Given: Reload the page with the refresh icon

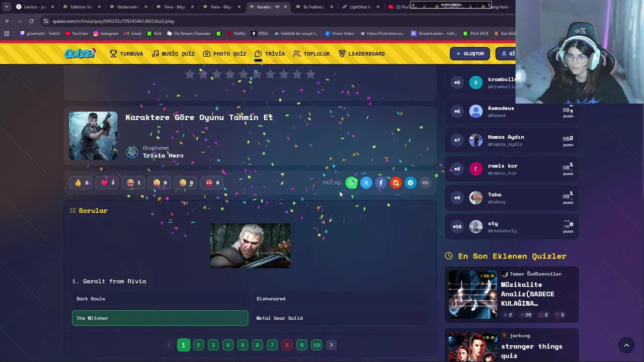Looking at the screenshot, I should [31, 21].
